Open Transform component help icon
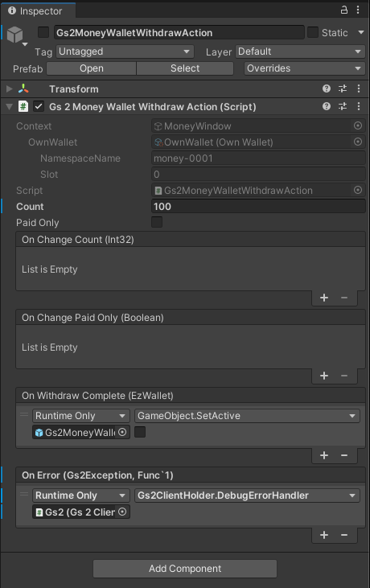This screenshot has width=370, height=588. tap(327, 88)
